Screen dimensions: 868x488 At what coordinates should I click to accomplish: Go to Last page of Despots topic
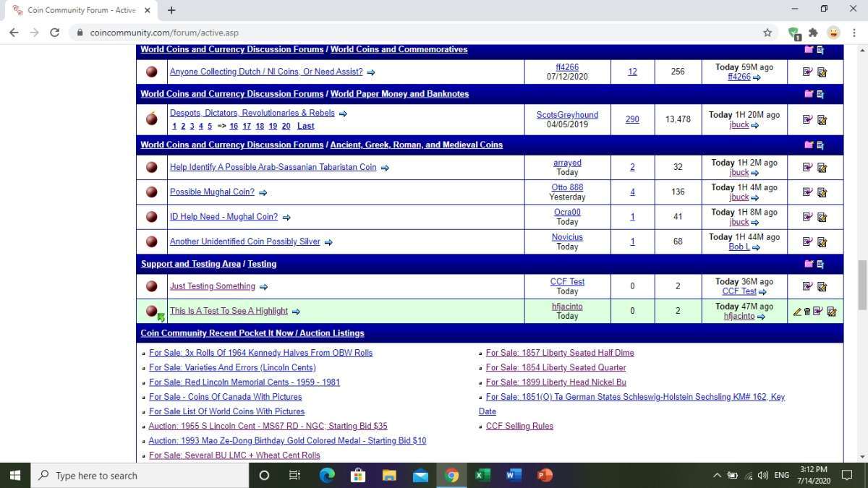(306, 126)
